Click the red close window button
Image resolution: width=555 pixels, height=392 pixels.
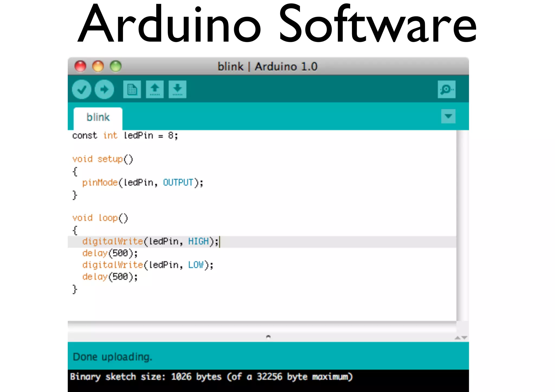tap(80, 66)
